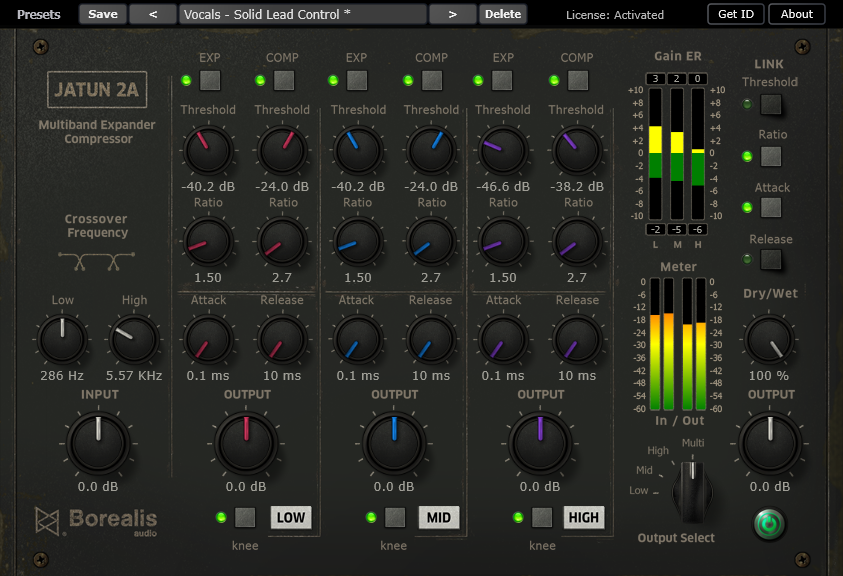Go to previous preset with the < button

(153, 14)
